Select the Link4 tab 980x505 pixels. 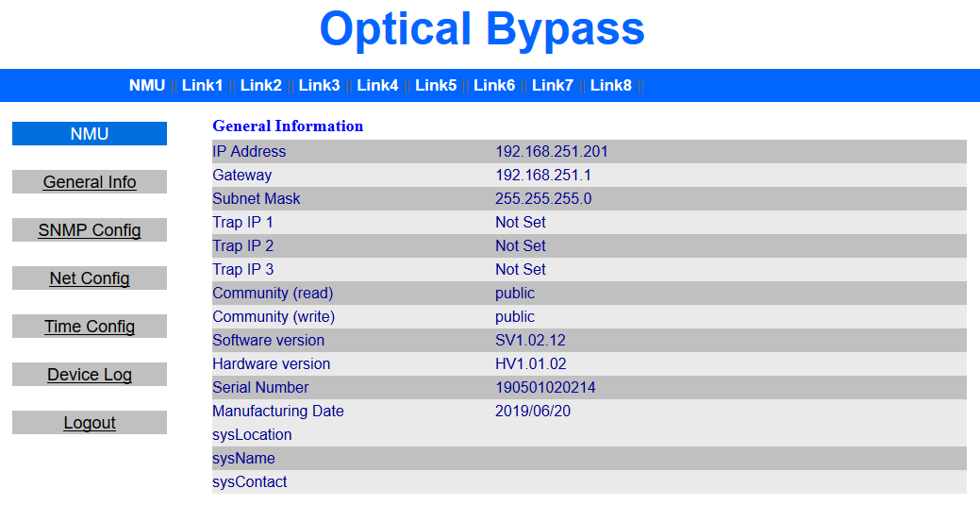point(377,85)
